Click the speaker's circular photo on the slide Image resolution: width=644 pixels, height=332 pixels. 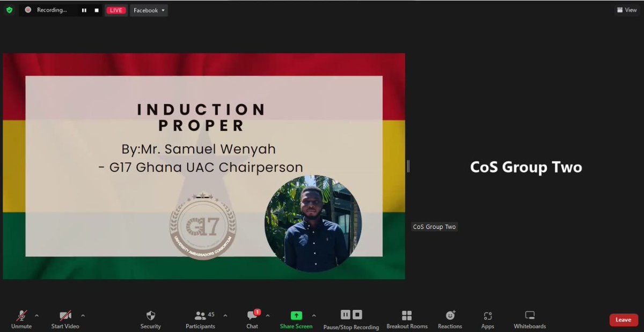click(313, 223)
